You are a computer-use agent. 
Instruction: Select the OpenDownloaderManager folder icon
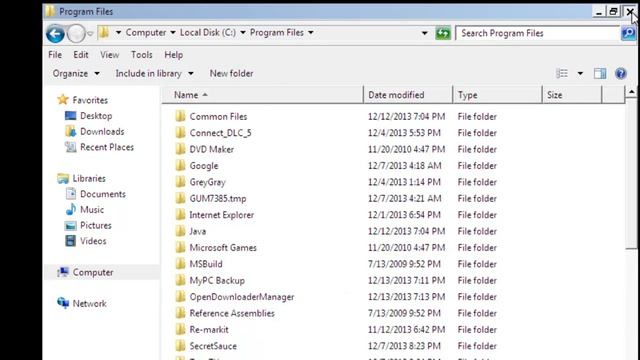[x=180, y=297]
